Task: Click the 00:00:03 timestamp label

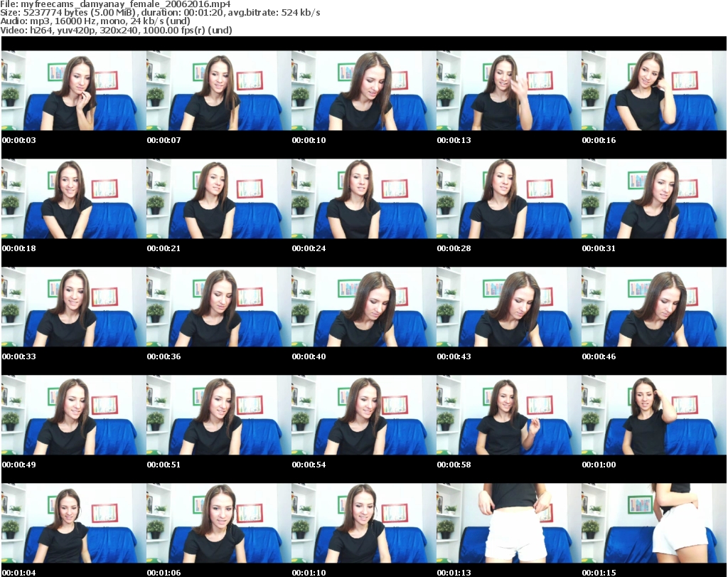Action: [x=19, y=140]
